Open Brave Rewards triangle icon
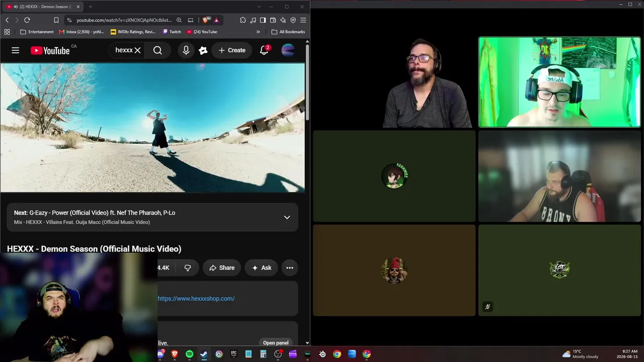Viewport: 644px width, 362px height. (216, 20)
